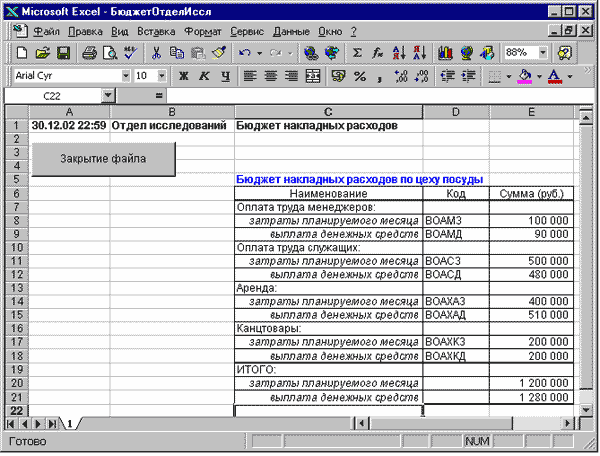Toggle bold formatting Ж
This screenshot has width=600, height=456.
(184, 76)
